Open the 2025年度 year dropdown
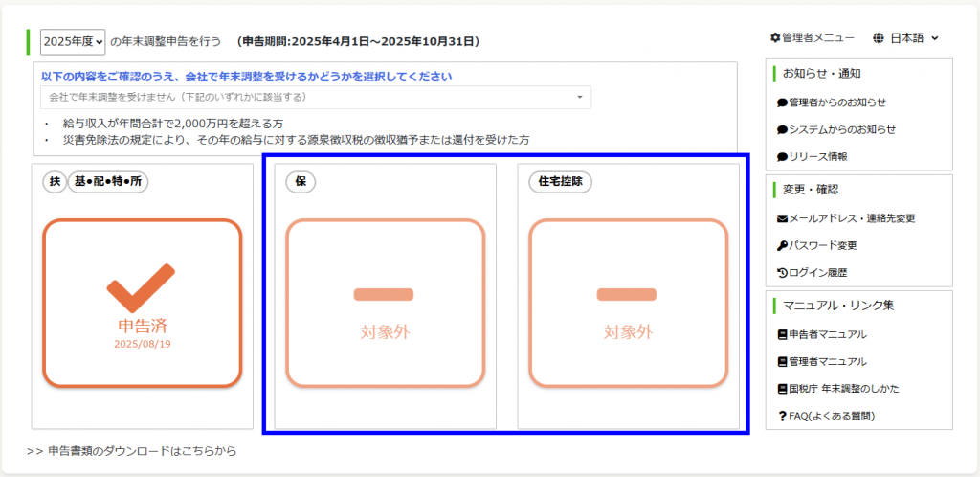Image resolution: width=980 pixels, height=477 pixels. coord(73,41)
